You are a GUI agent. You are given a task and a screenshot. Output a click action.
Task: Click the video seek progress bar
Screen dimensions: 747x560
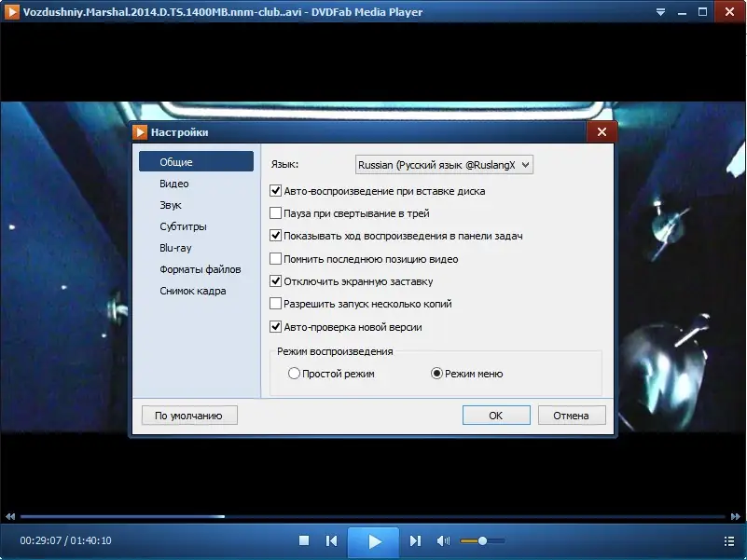tap(372, 516)
